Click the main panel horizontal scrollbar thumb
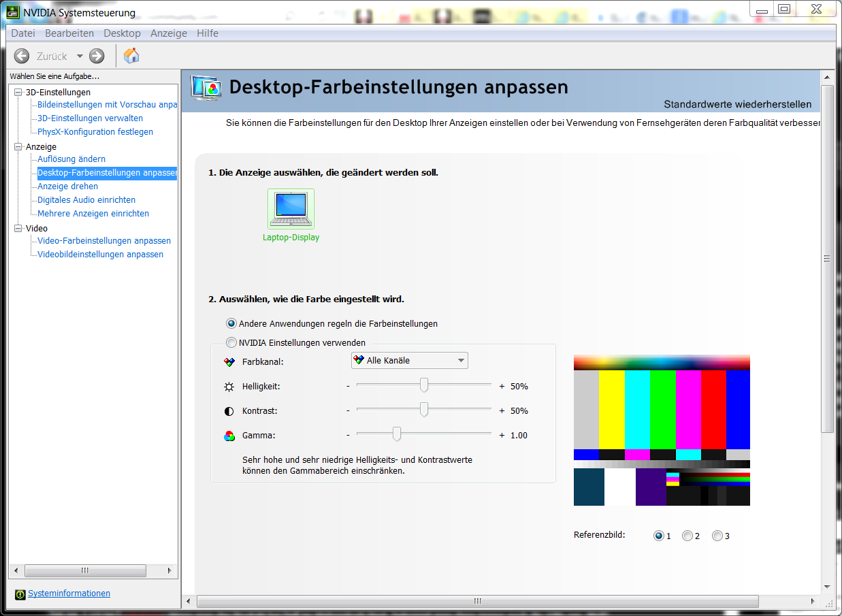 (478, 602)
